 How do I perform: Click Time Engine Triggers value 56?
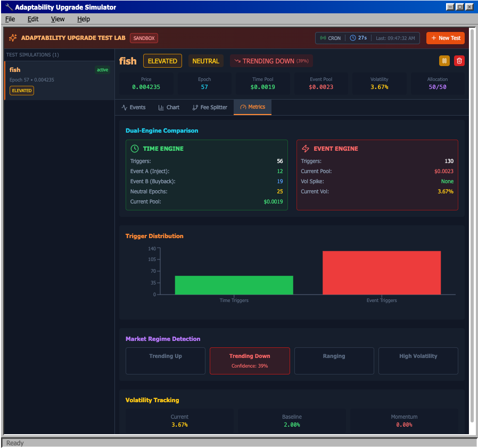pos(280,161)
